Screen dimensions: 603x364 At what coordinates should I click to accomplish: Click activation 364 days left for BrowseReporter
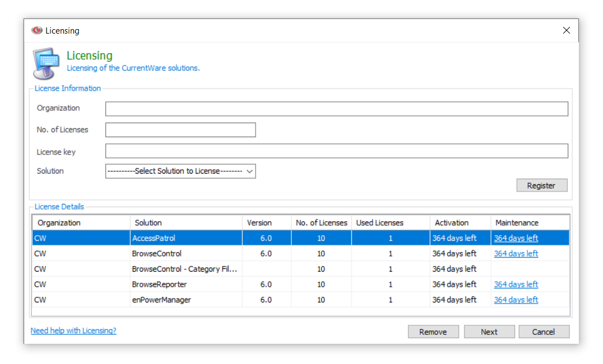pos(454,284)
